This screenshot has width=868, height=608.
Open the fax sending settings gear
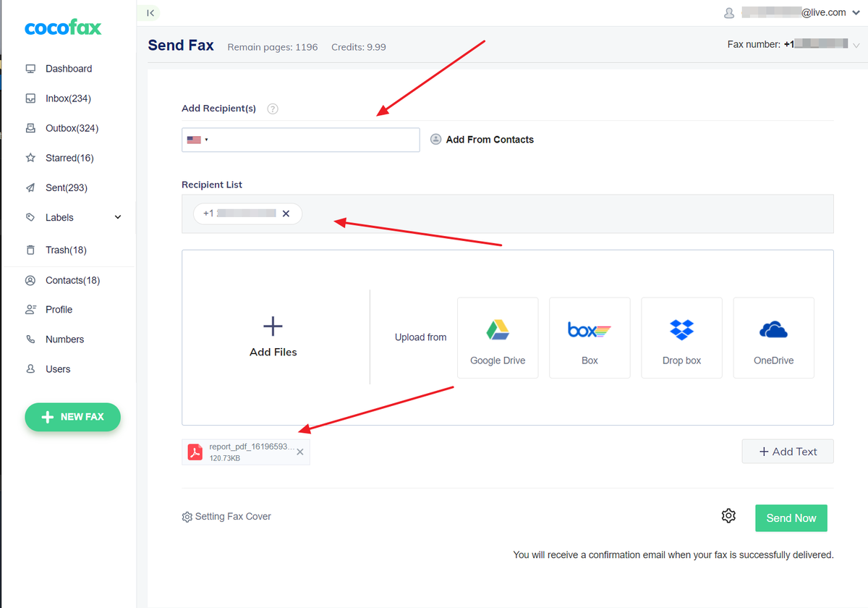point(728,516)
